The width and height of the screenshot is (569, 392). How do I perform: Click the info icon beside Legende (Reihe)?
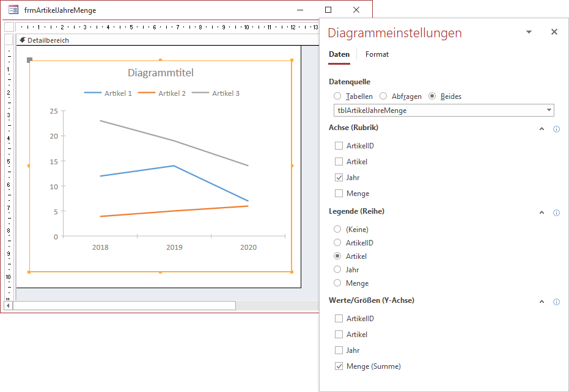click(x=556, y=213)
